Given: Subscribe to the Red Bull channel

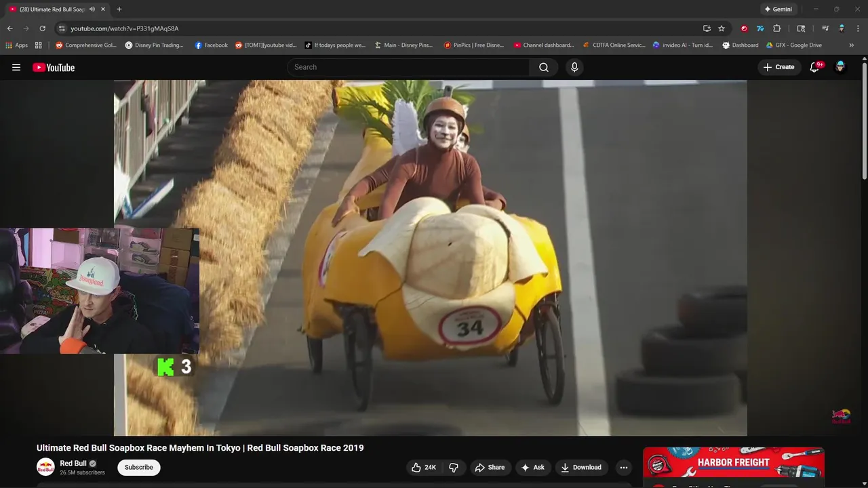Looking at the screenshot, I should click(139, 467).
